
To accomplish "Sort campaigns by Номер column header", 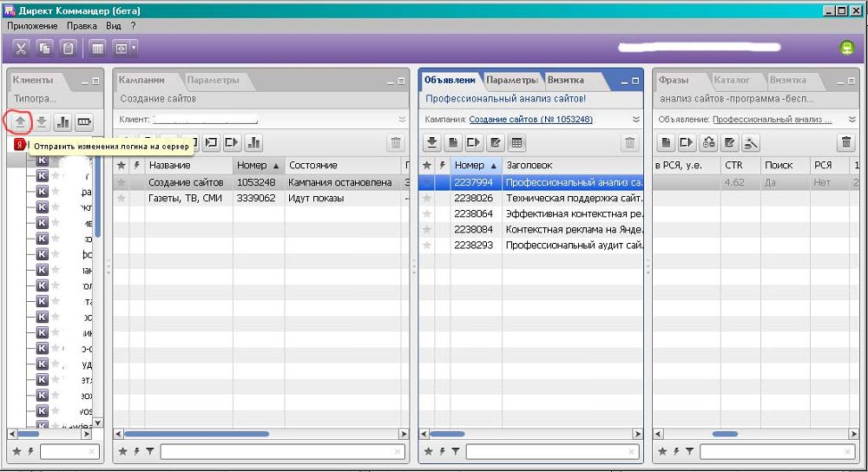I will click(258, 165).
